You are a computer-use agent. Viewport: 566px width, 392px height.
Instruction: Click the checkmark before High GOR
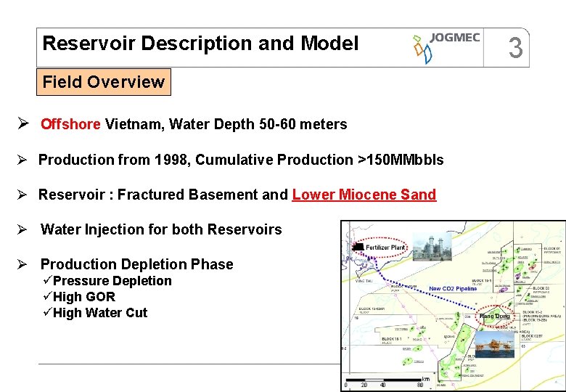[47, 295]
